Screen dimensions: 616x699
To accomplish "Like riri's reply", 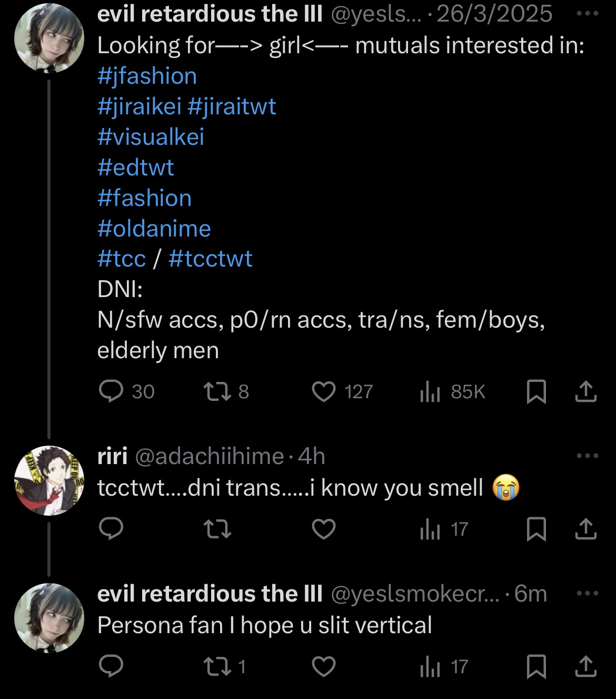I will coord(324,529).
